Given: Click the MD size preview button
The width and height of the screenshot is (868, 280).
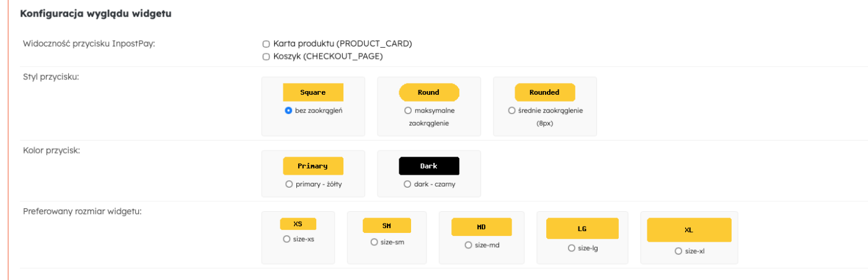Looking at the screenshot, I should click(x=482, y=227).
